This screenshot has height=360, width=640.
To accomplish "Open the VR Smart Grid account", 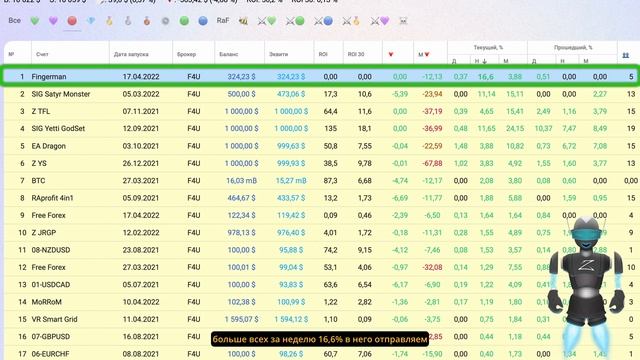I will pos(55,319).
